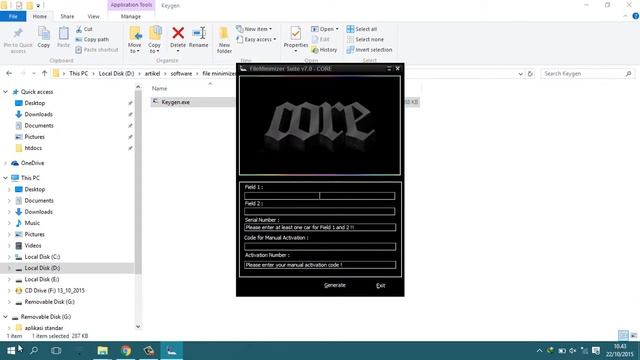640x360 pixels.
Task: Click Copy path in the ribbon
Action: [x=92, y=40]
